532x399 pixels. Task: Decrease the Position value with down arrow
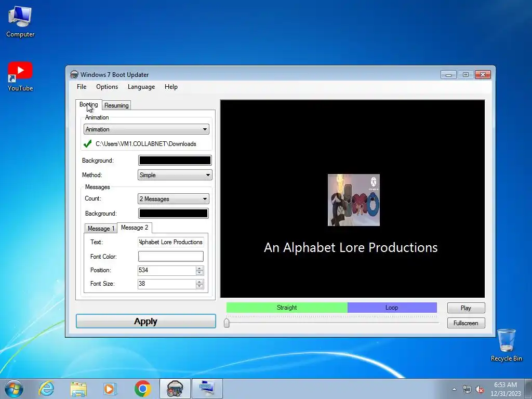(199, 272)
